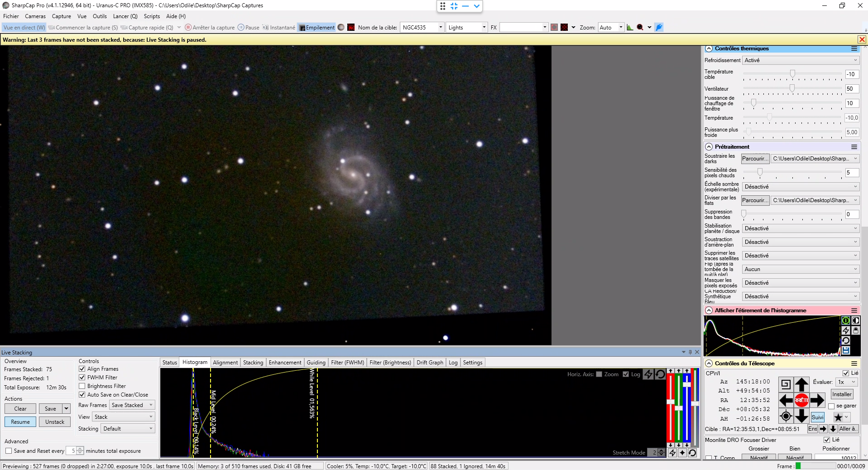Click the Aller à button
The height and width of the screenshot is (470, 868).
tap(848, 429)
